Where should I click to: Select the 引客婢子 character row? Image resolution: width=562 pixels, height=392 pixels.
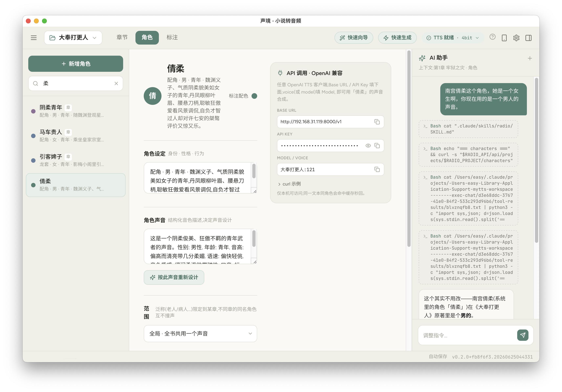pyautogui.click(x=76, y=160)
